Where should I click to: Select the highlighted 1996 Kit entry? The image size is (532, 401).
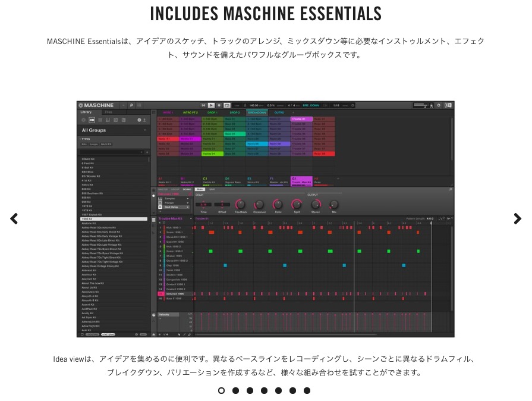[114, 219]
